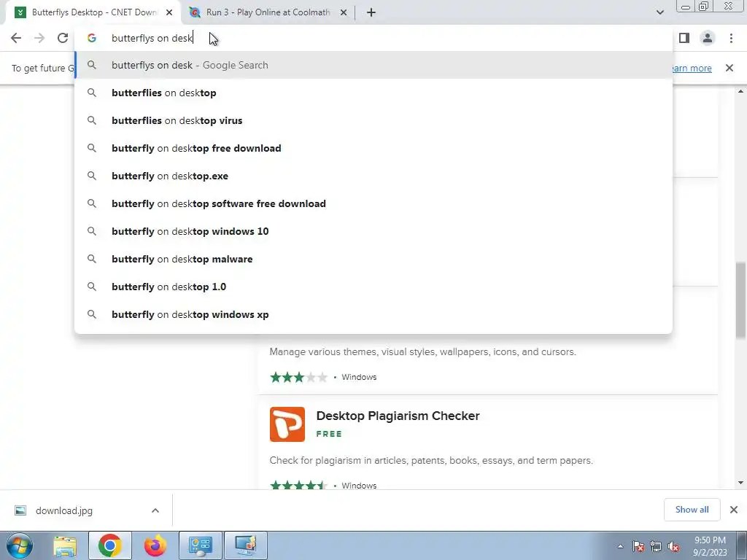The width and height of the screenshot is (747, 560).
Task: Click the monitor program taskbar icon
Action: point(246,545)
